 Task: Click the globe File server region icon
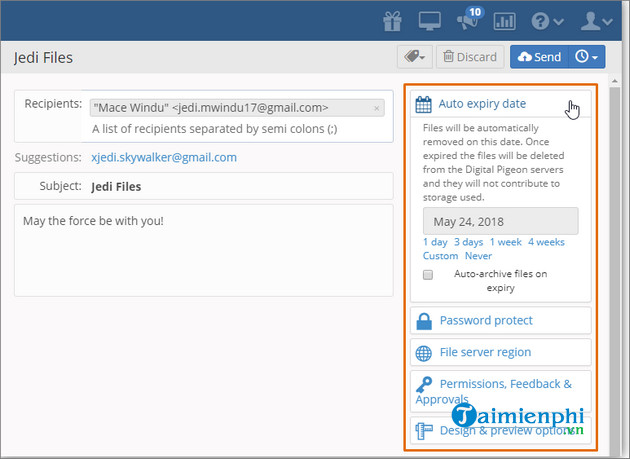pyautogui.click(x=423, y=353)
